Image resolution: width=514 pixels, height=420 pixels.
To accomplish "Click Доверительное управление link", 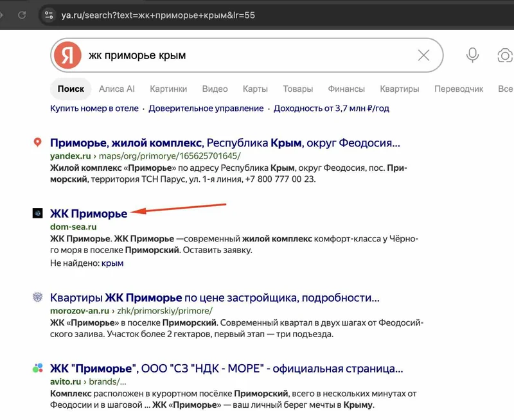I will point(206,109).
